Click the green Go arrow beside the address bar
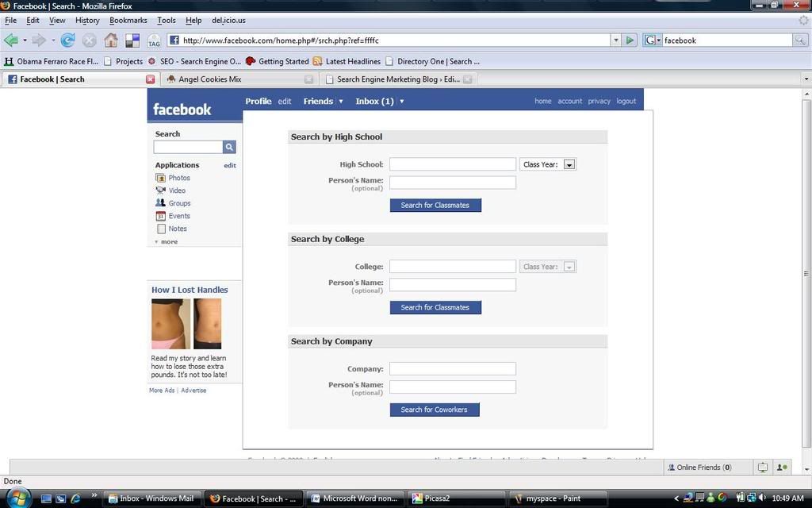Screen dimensions: 812x508 (630, 40)
